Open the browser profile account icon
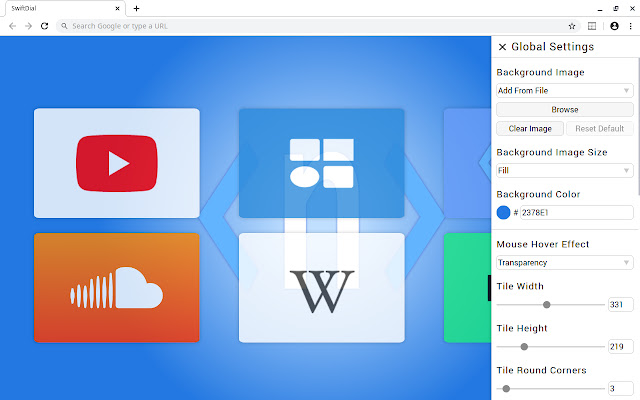 pyautogui.click(x=614, y=26)
